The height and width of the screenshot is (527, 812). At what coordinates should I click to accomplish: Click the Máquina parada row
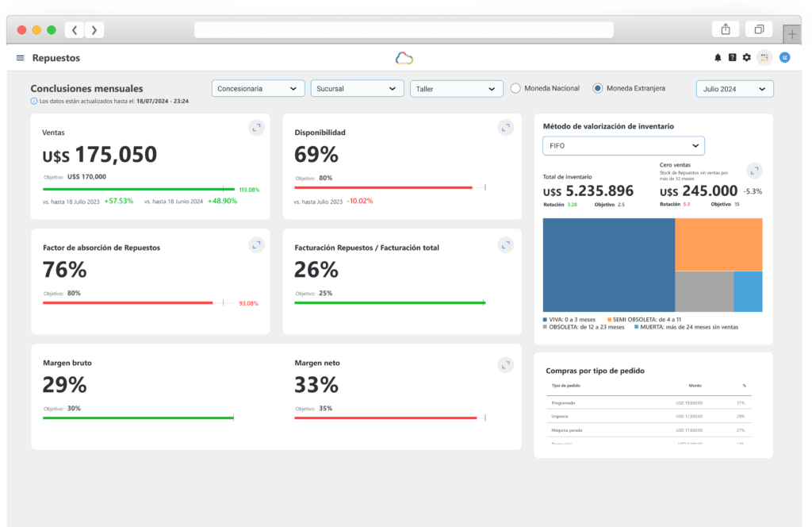pos(649,430)
